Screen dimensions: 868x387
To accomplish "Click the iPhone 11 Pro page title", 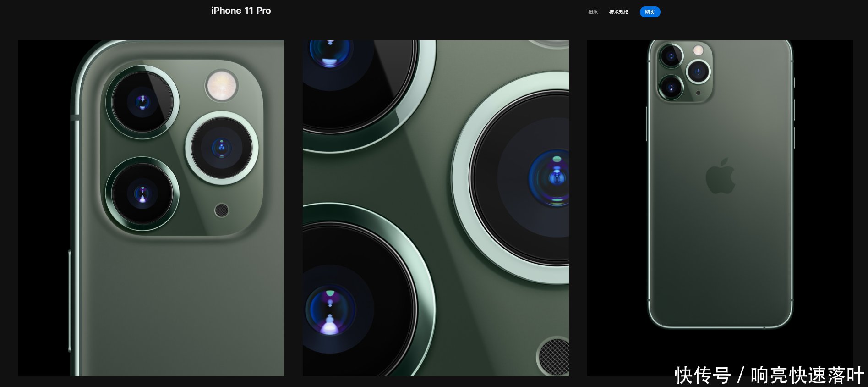I will coord(241,11).
